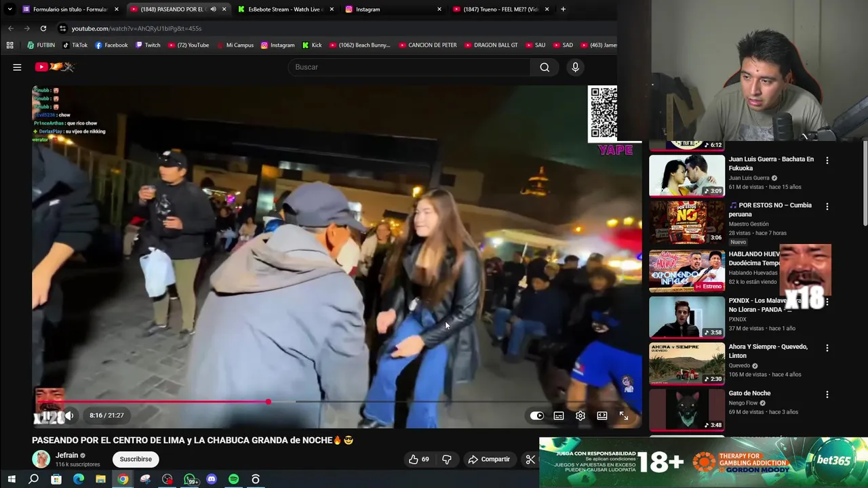
Task: Open the HABLANDO HUEVADAS video thumbnail
Action: point(687,270)
